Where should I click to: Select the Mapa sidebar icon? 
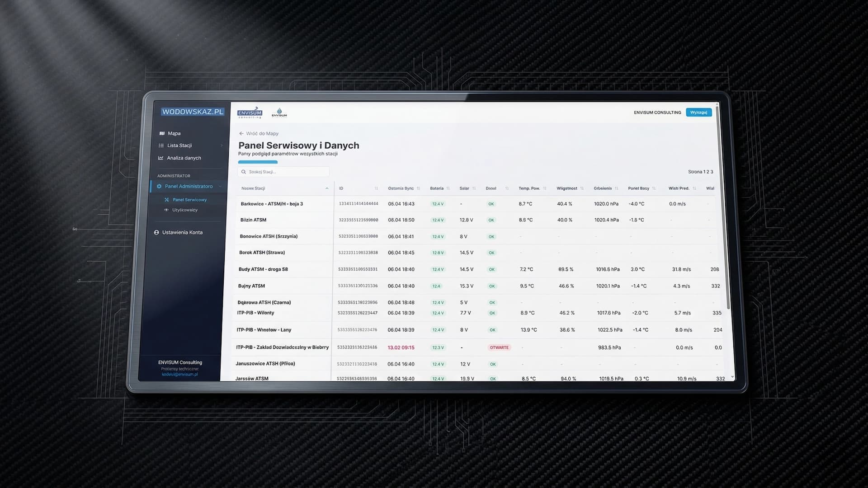coord(162,134)
